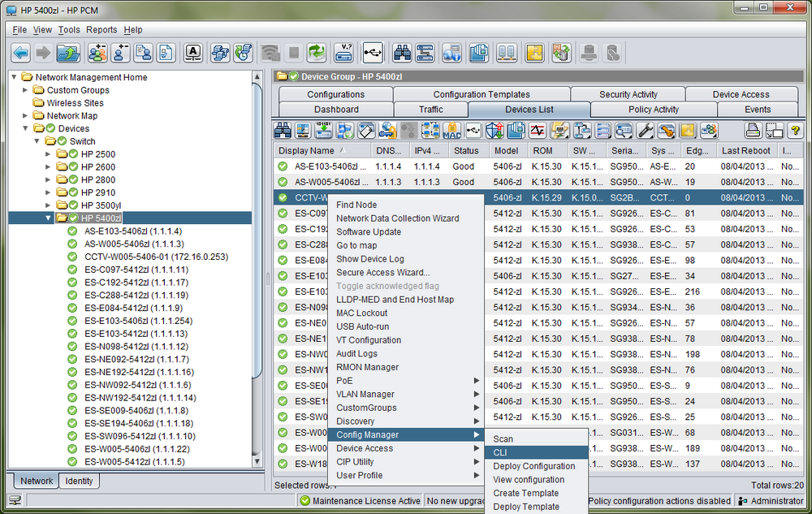Image resolution: width=812 pixels, height=514 pixels.
Task: Select the AS-E103-5406zl row in devices table
Action: tap(538, 166)
